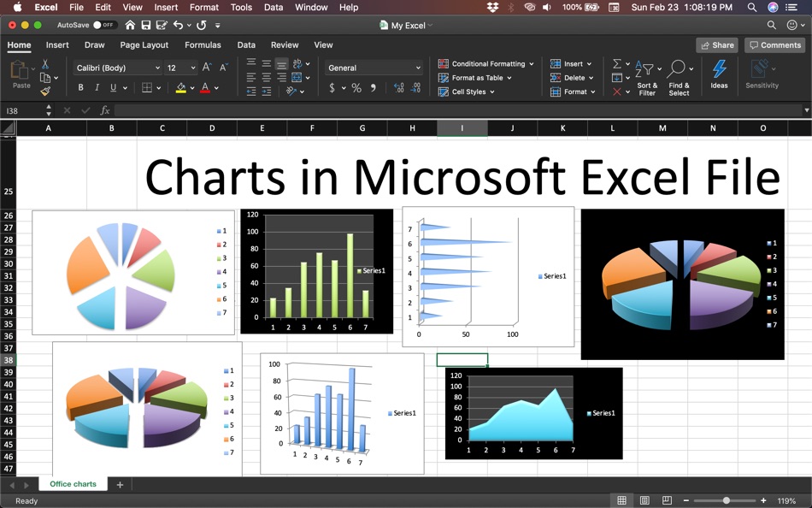Switch to Page Break Preview in the status bar
Screen dimensions: 812x508
pyautogui.click(x=667, y=500)
